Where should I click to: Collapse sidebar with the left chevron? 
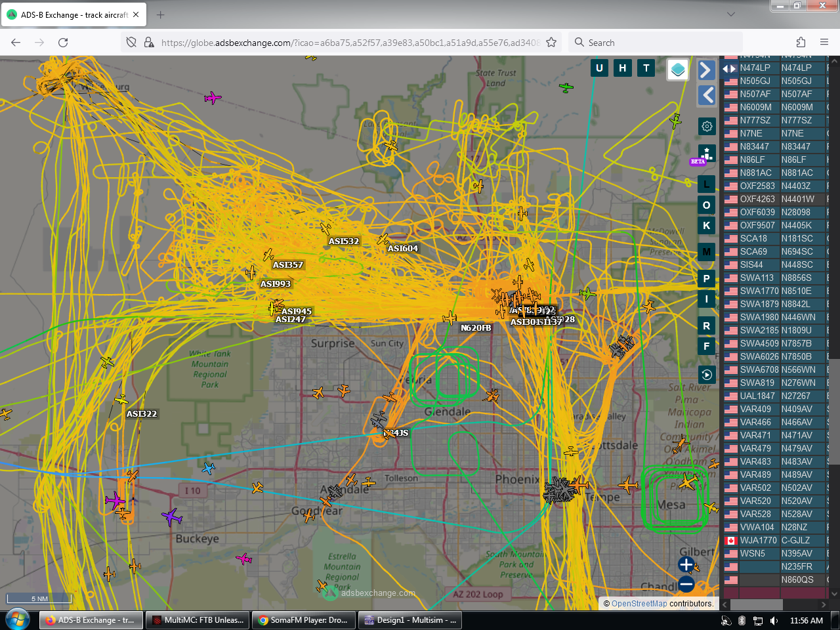pos(706,95)
